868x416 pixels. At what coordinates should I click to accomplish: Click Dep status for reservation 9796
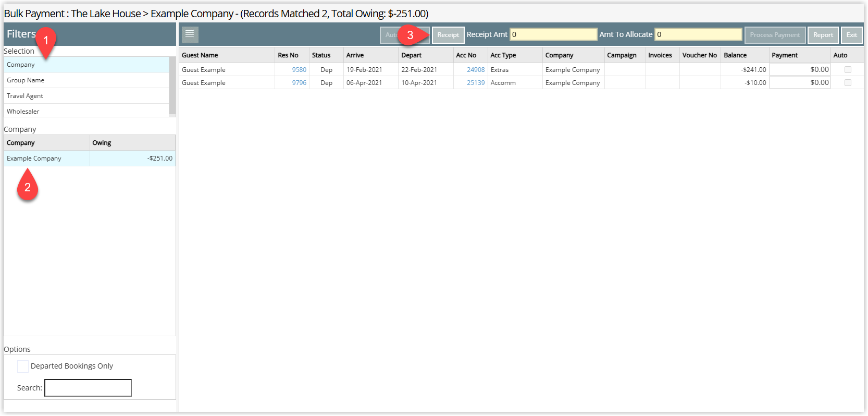pos(326,83)
